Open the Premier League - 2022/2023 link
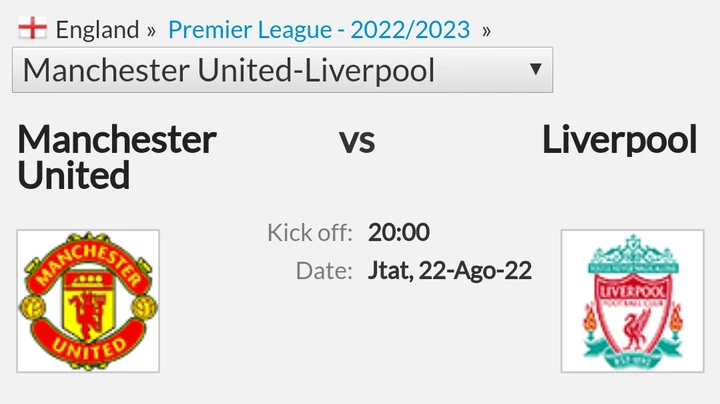The width and height of the screenshot is (720, 404). (318, 30)
